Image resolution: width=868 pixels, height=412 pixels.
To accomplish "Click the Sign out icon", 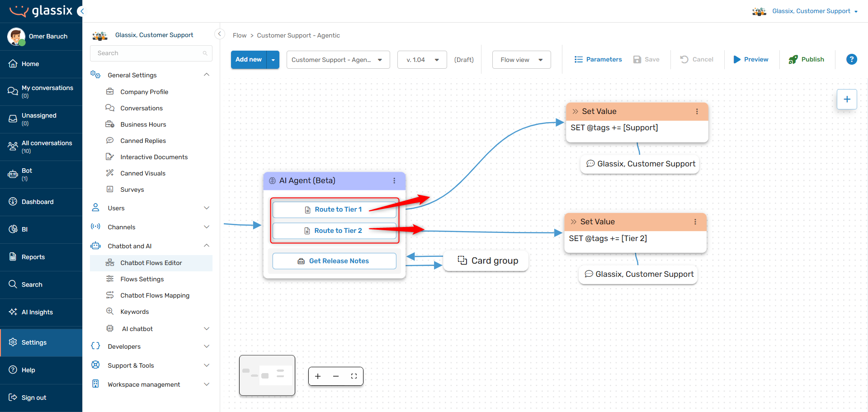I will [x=13, y=398].
